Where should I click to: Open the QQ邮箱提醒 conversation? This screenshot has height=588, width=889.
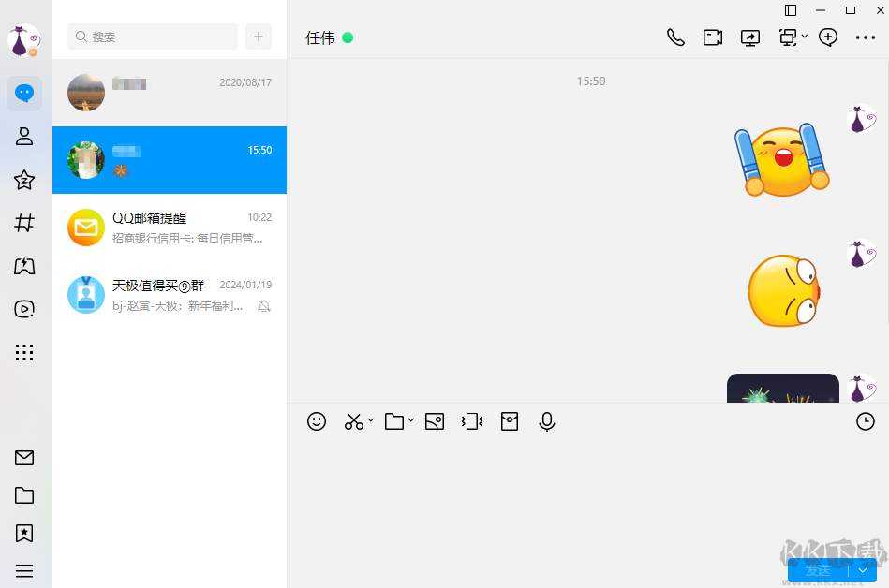point(169,227)
